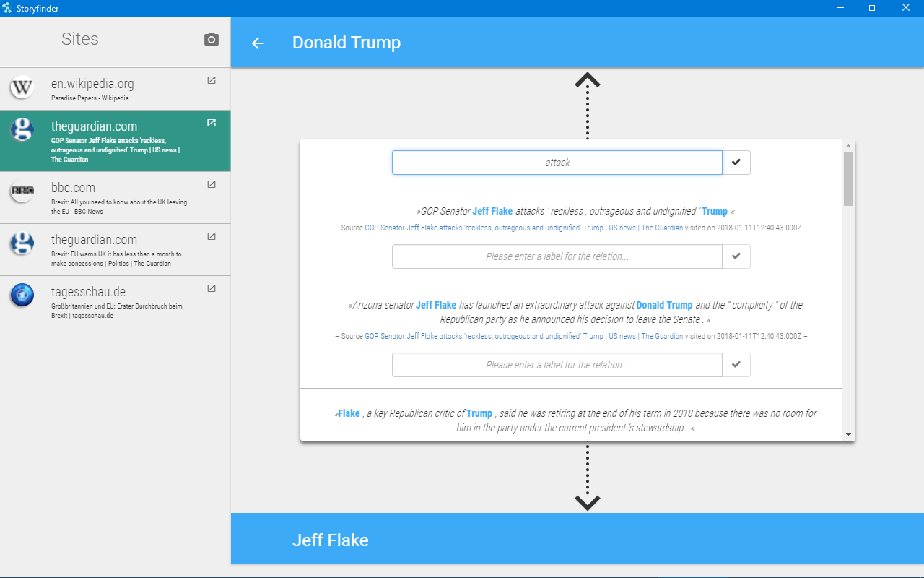Click 'Jeff Flake' entity in first sentence

coord(492,211)
